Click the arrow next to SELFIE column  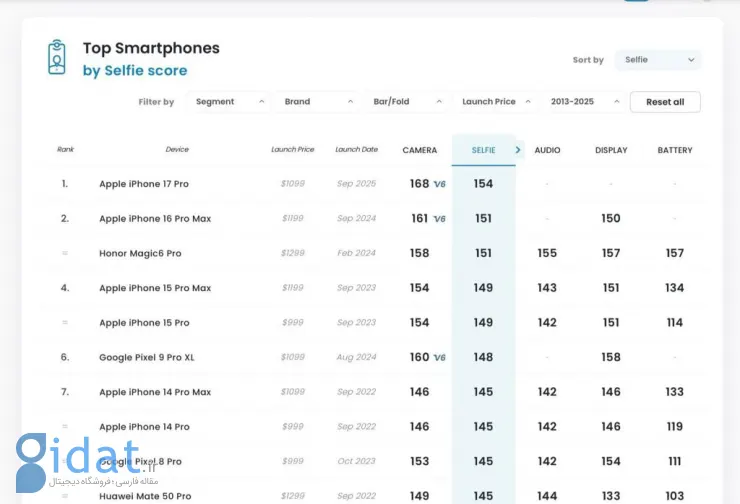click(518, 150)
